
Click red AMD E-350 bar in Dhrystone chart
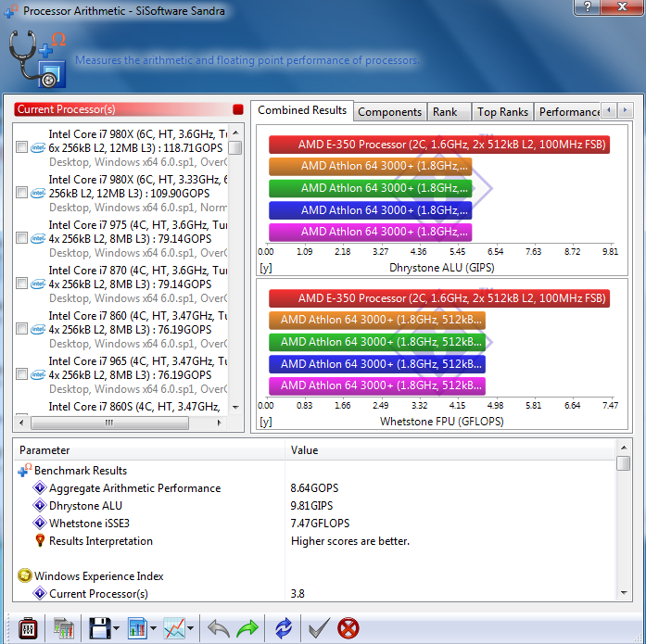pos(439,145)
